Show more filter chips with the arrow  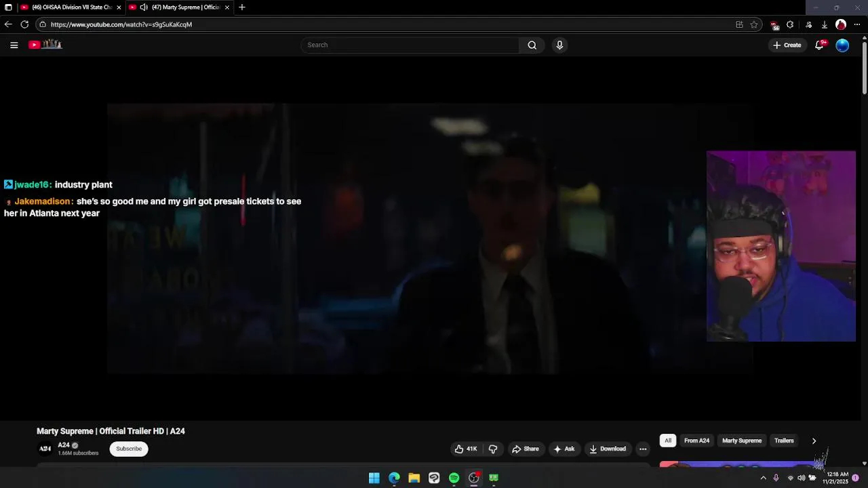pyautogui.click(x=814, y=441)
